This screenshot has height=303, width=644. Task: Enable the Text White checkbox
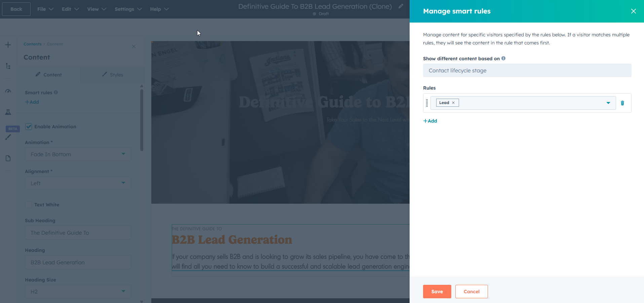[x=29, y=204]
